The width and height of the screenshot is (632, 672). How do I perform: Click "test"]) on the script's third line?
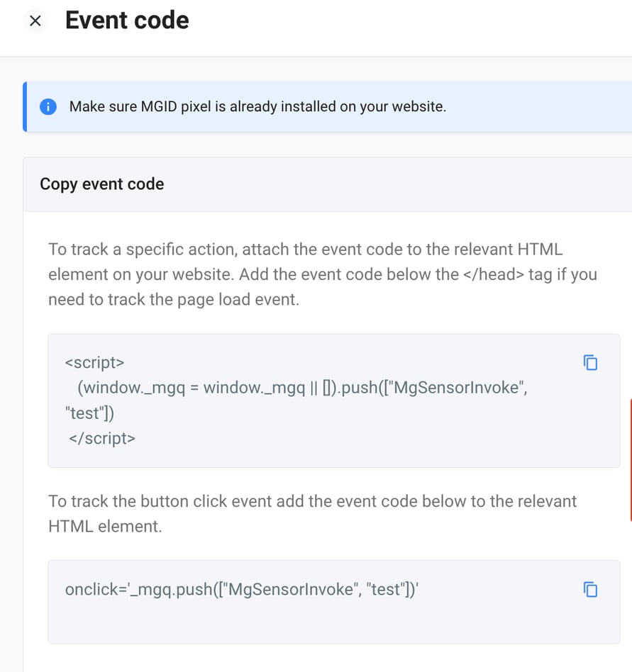(x=89, y=413)
